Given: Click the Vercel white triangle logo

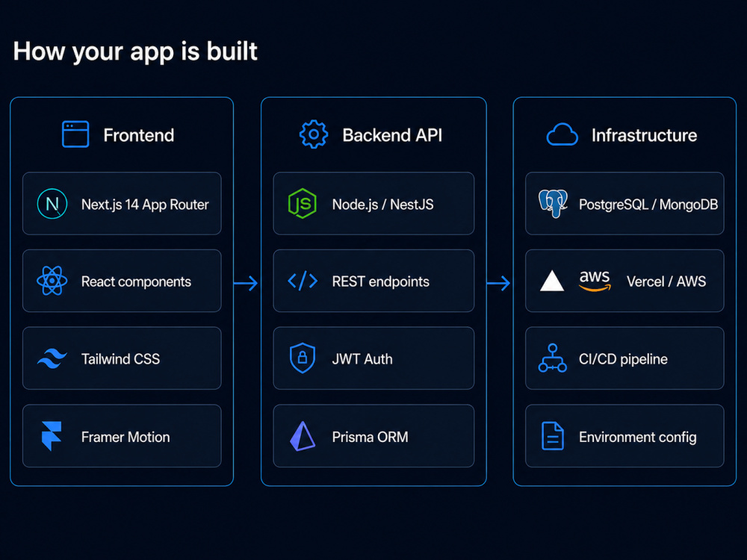Looking at the screenshot, I should (552, 281).
